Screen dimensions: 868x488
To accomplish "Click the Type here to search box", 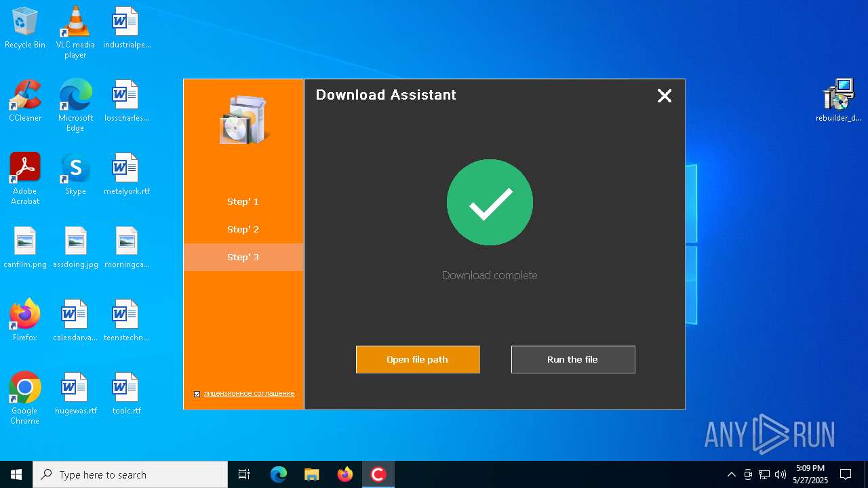I will [130, 474].
